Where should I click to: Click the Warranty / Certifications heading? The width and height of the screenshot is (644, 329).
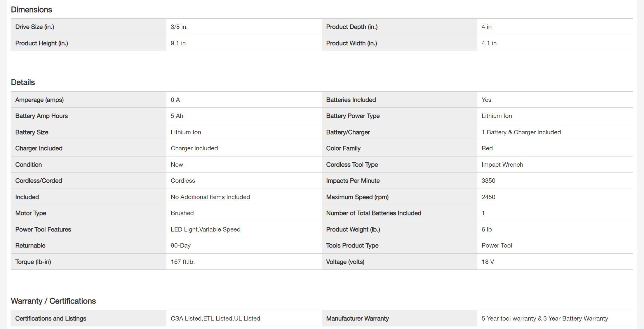[53, 301]
